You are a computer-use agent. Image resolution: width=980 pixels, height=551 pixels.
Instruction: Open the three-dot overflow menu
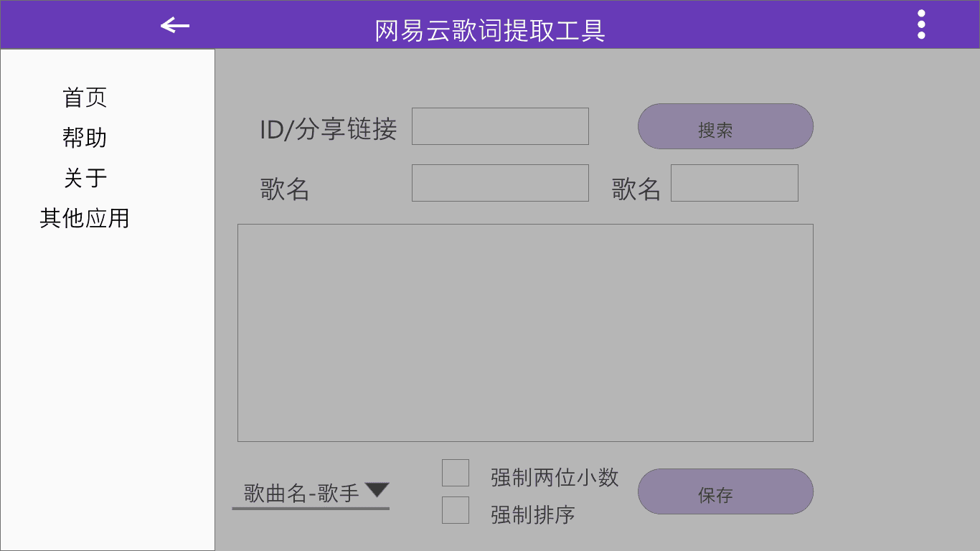coord(921,24)
